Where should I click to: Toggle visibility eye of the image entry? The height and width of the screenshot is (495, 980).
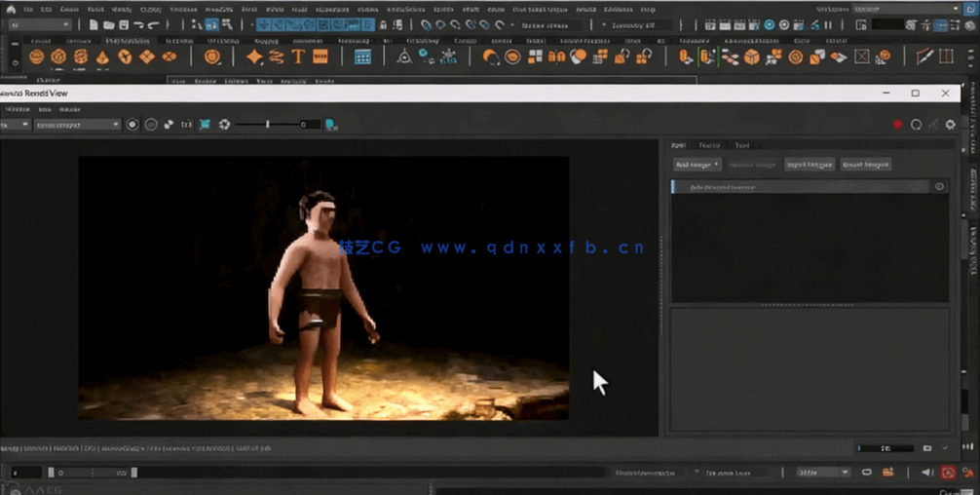939,186
